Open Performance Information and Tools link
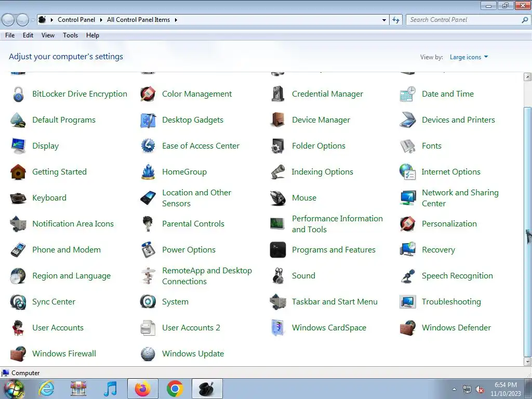This screenshot has height=399, width=532. [x=337, y=224]
